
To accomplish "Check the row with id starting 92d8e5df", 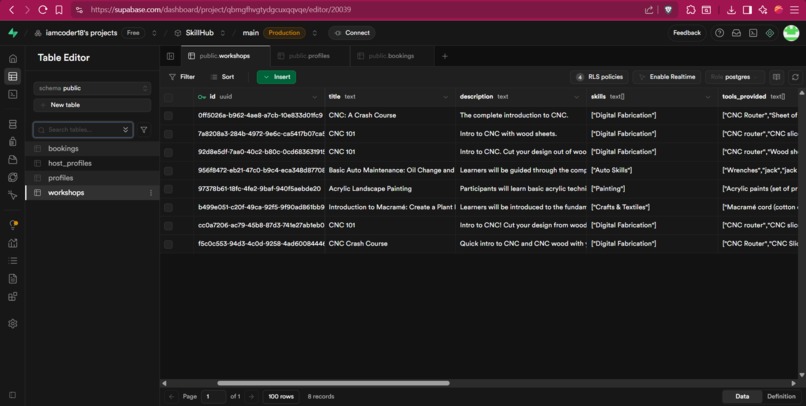I will (x=168, y=152).
